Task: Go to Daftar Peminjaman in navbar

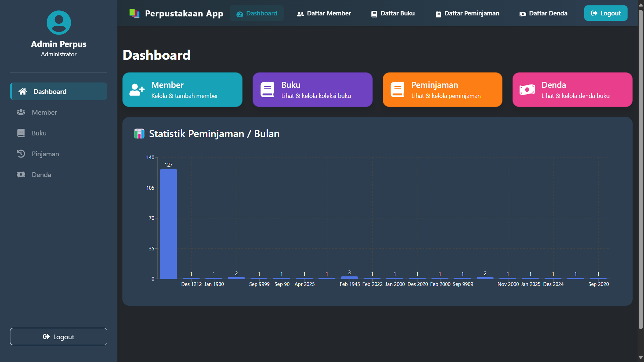Action: [x=467, y=13]
